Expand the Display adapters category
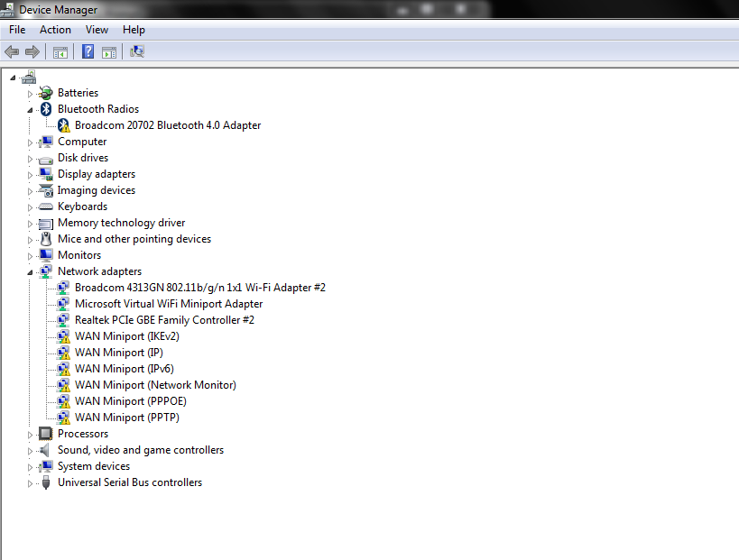This screenshot has width=739, height=560. 30,175
